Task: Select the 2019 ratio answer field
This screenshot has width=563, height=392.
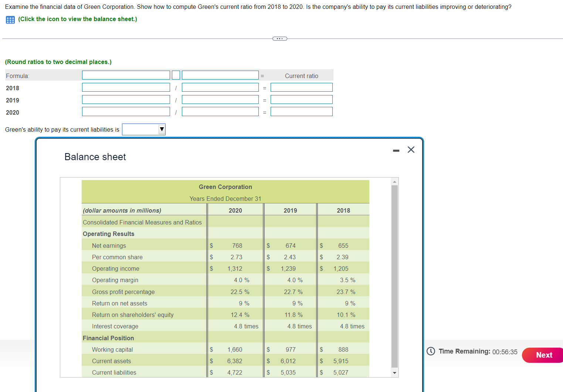Action: (301, 99)
